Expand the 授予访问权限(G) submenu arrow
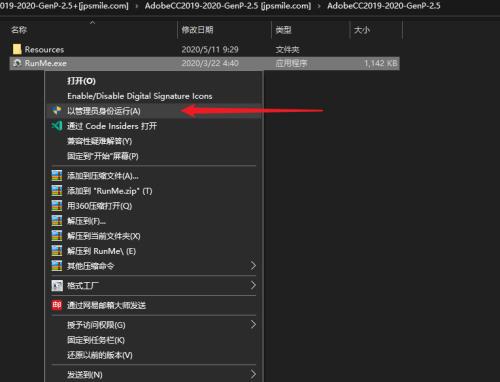 click(x=253, y=325)
